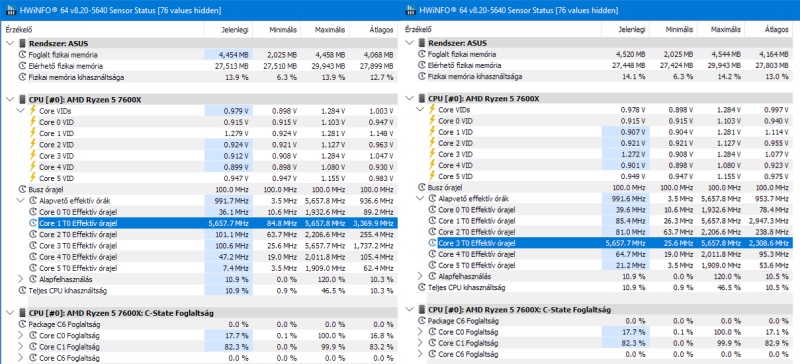
Task: Click clock icon beside Package C6 Foglaltság in left window
Action: pyautogui.click(x=22, y=324)
